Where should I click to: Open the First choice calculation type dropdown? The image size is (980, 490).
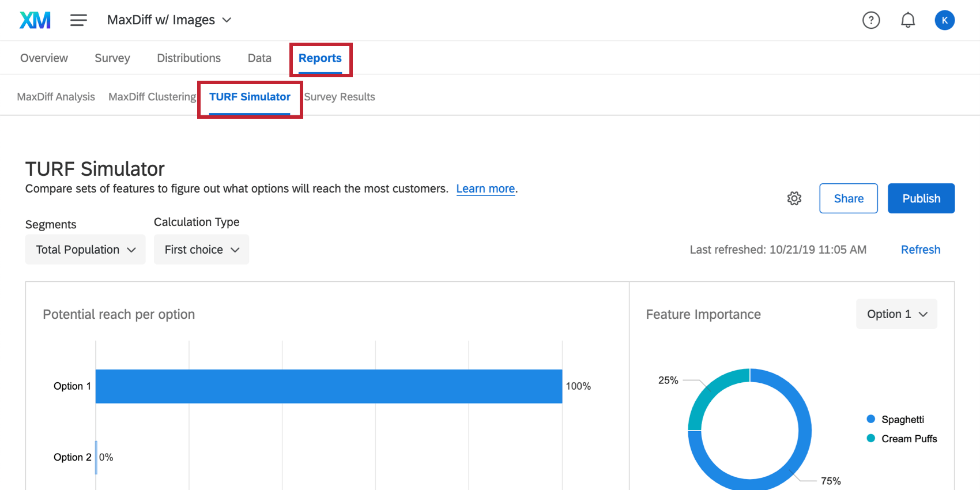201,250
